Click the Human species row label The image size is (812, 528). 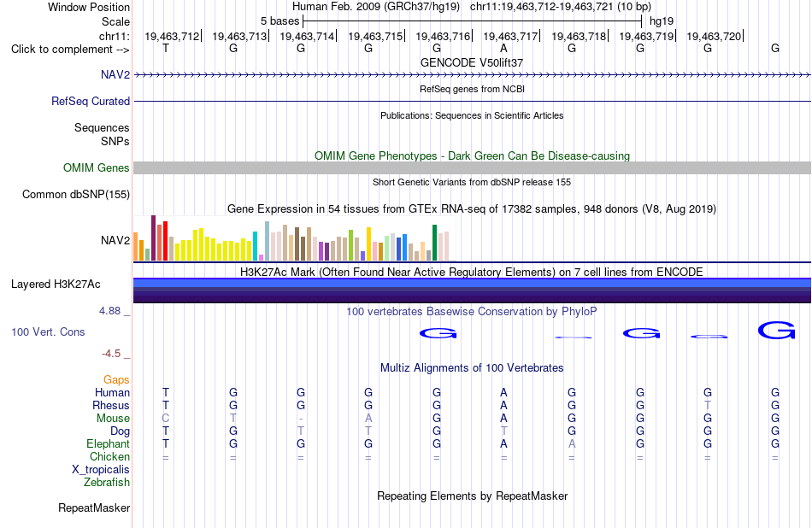pyautogui.click(x=112, y=392)
